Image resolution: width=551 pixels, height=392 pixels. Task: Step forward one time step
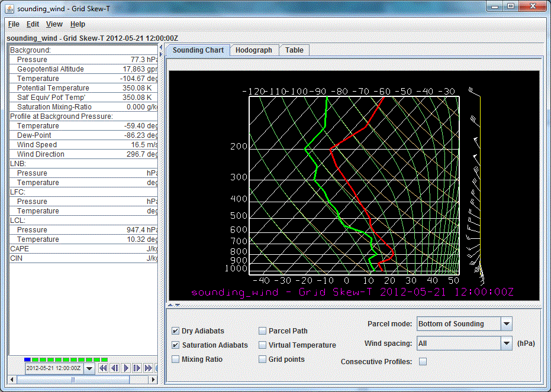click(x=137, y=368)
